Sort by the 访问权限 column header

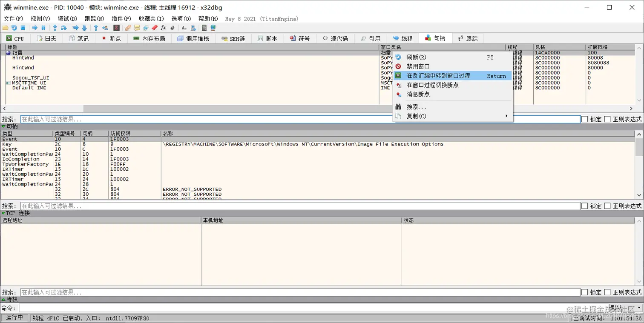pos(135,134)
